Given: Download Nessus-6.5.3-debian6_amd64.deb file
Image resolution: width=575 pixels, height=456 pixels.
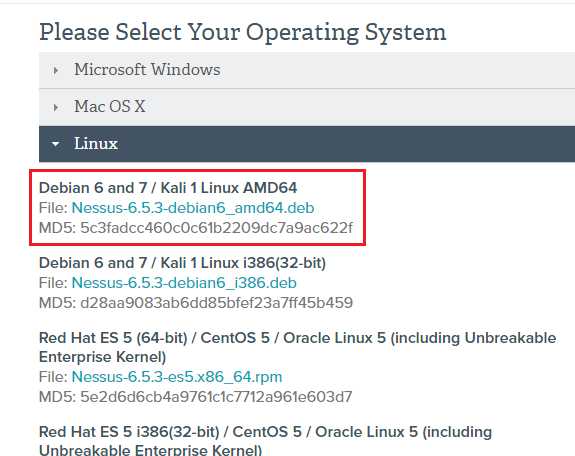Looking at the screenshot, I should 193,208.
